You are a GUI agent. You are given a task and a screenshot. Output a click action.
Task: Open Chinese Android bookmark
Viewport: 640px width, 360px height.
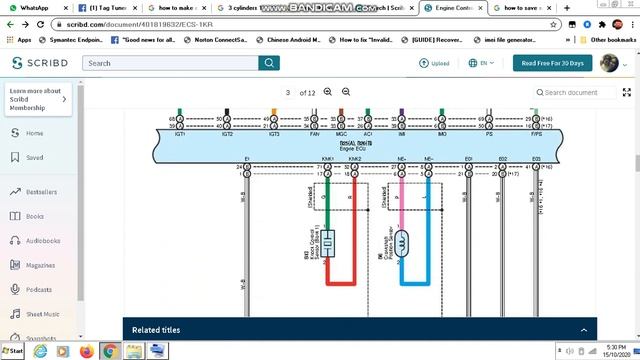click(x=288, y=40)
